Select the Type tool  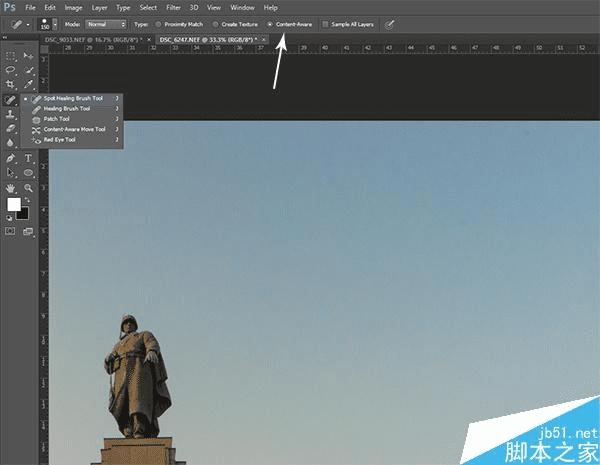[28, 158]
